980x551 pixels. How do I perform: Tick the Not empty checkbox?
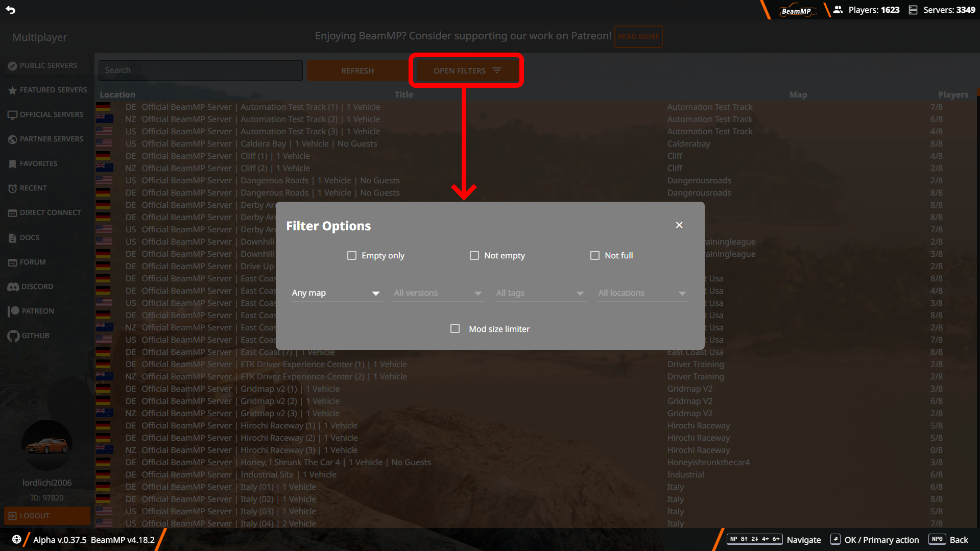tap(474, 255)
